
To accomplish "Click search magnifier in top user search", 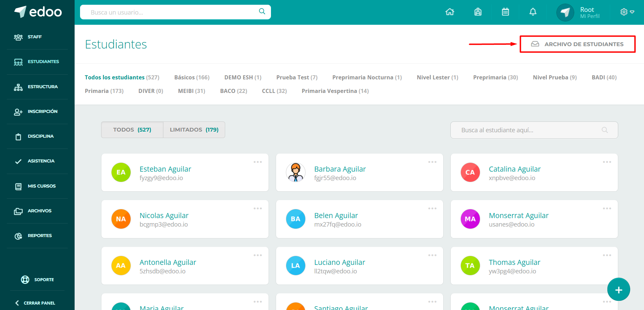I will click(262, 11).
